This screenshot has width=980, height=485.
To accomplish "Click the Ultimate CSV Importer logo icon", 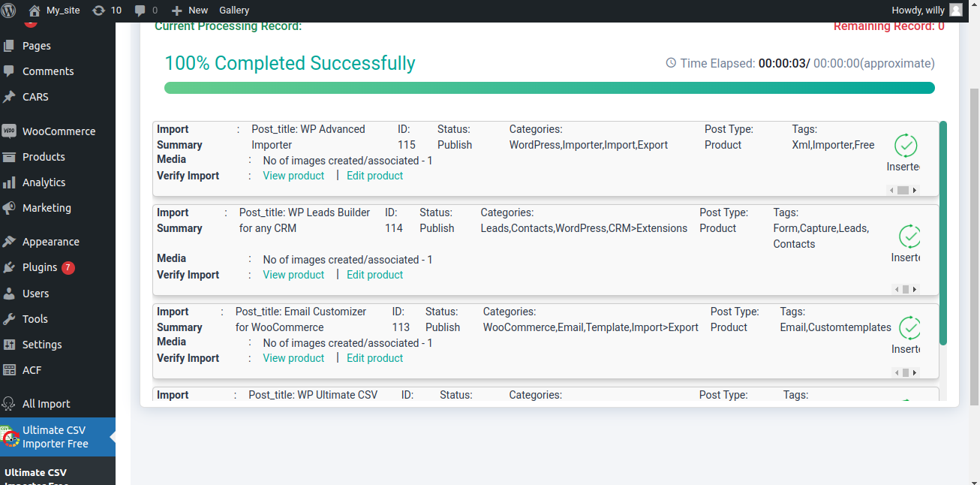I will click(9, 437).
